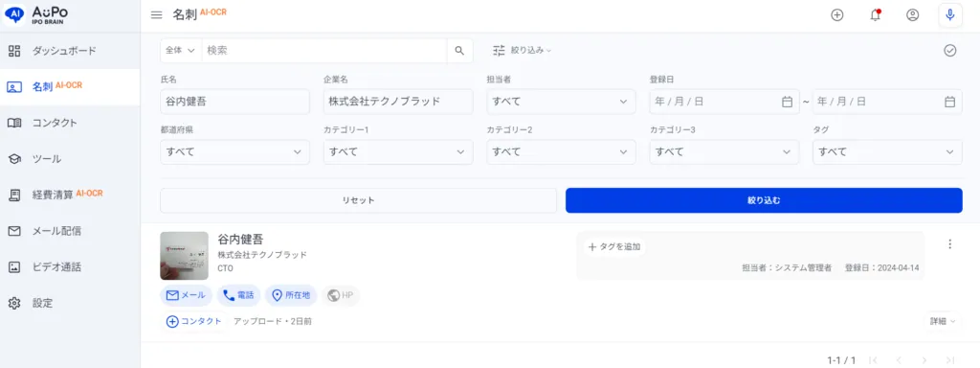Click the blue 絞り込む button
This screenshot has height=368, width=980.
click(764, 200)
